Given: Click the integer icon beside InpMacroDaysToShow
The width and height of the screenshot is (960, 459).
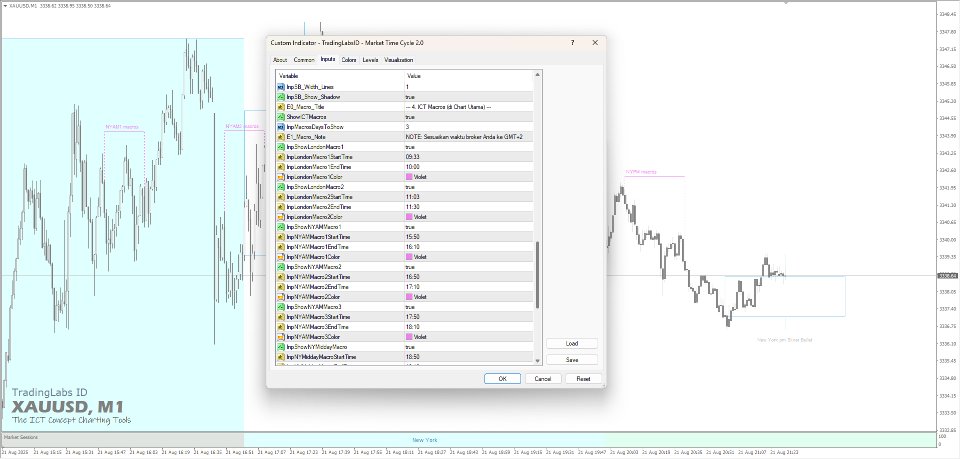Looking at the screenshot, I should (x=281, y=127).
